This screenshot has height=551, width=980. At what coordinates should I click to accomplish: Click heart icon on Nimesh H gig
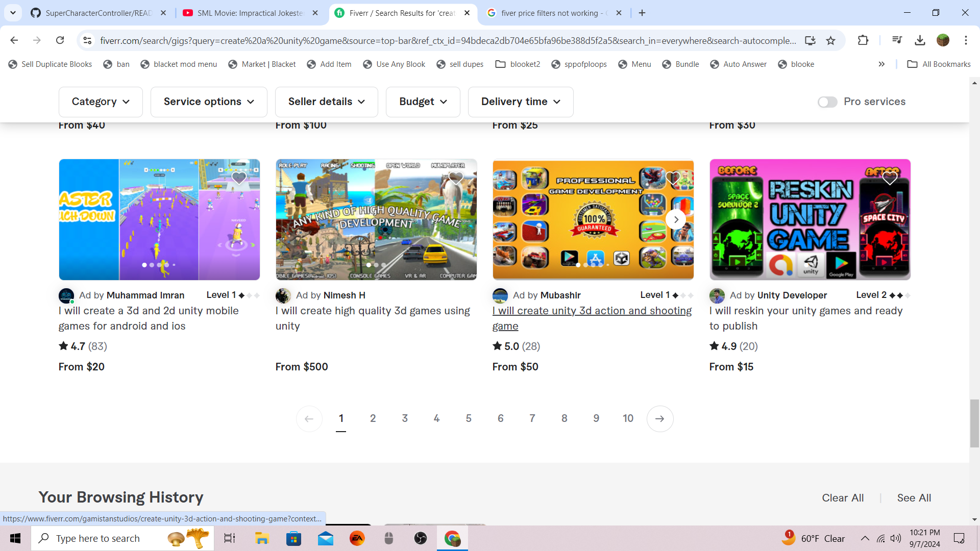(x=456, y=178)
